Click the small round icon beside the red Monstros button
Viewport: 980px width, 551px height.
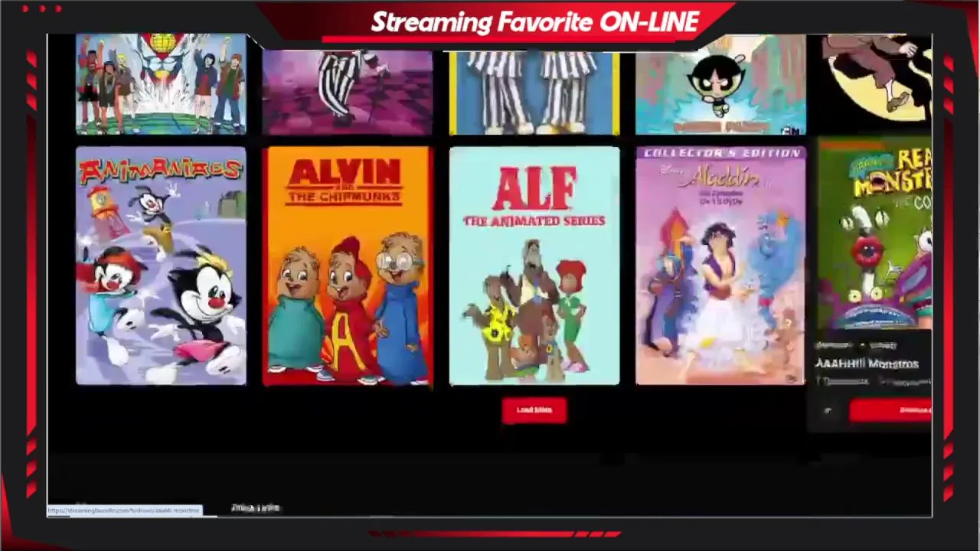pyautogui.click(x=828, y=411)
